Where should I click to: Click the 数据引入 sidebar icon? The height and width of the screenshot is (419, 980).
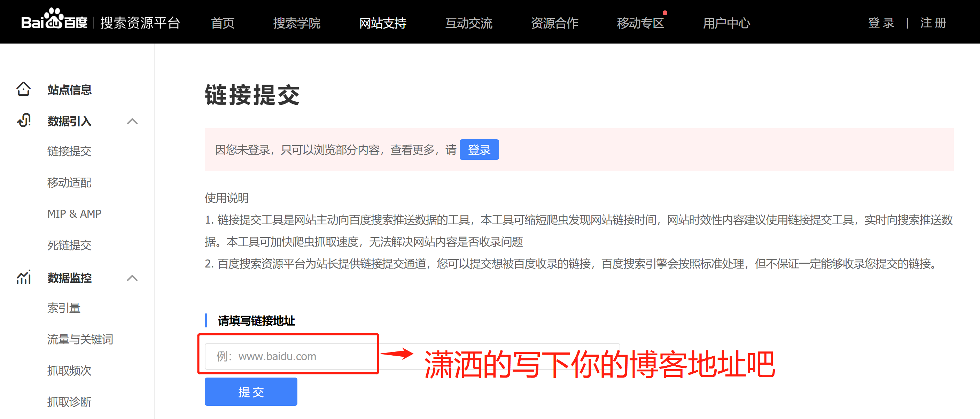[24, 121]
